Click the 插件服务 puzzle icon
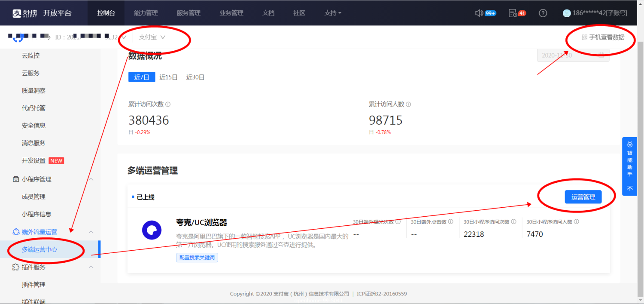Image resolution: width=644 pixels, height=304 pixels. [16, 267]
